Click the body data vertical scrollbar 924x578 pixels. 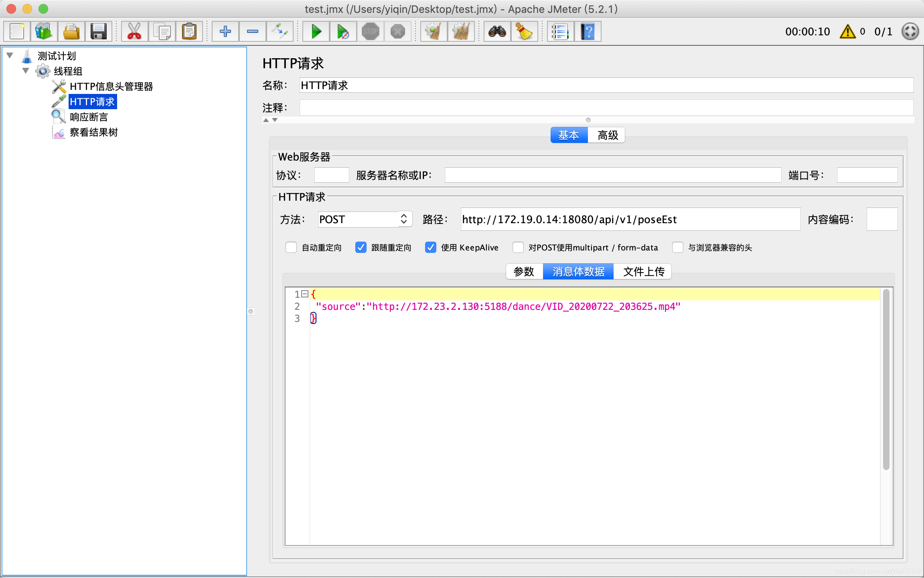[x=886, y=379]
